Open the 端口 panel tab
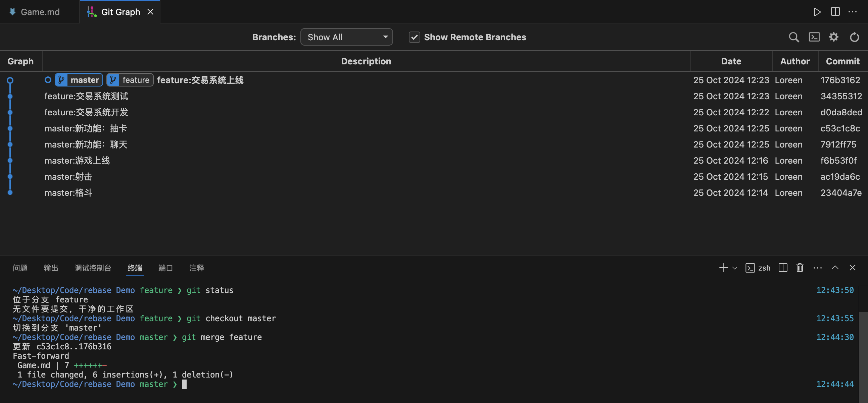The width and height of the screenshot is (868, 403). tap(166, 268)
